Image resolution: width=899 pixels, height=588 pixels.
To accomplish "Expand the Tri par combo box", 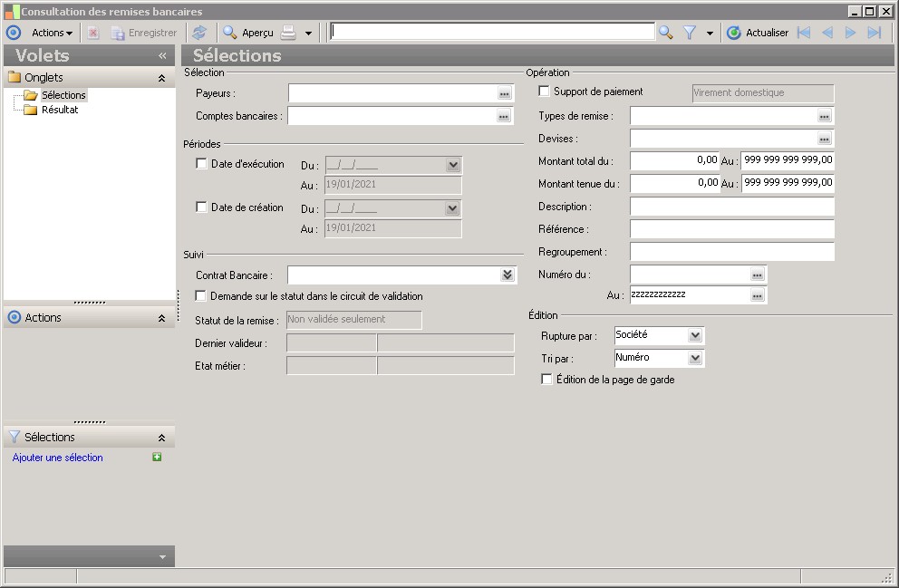I will (695, 359).
